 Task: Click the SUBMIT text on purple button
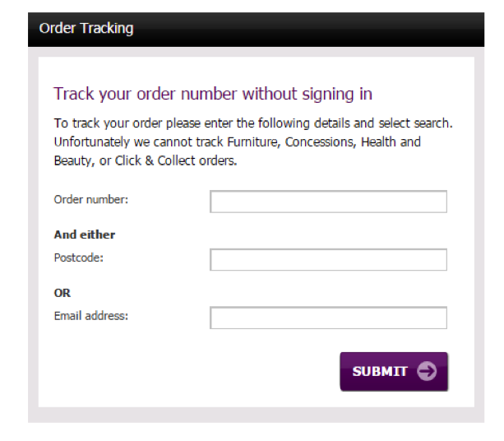click(380, 372)
